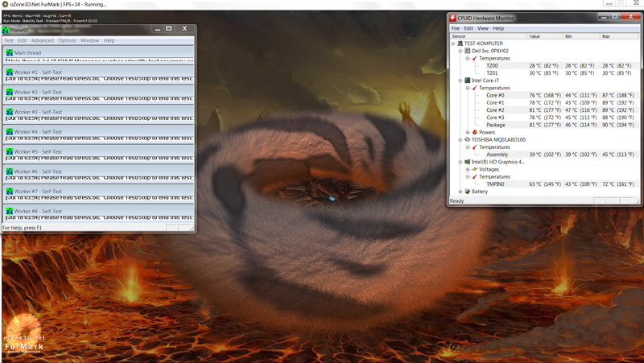Viewport: 644px width, 363px height.
Task: Click the Voltages lightning icon
Action: pos(475,169)
